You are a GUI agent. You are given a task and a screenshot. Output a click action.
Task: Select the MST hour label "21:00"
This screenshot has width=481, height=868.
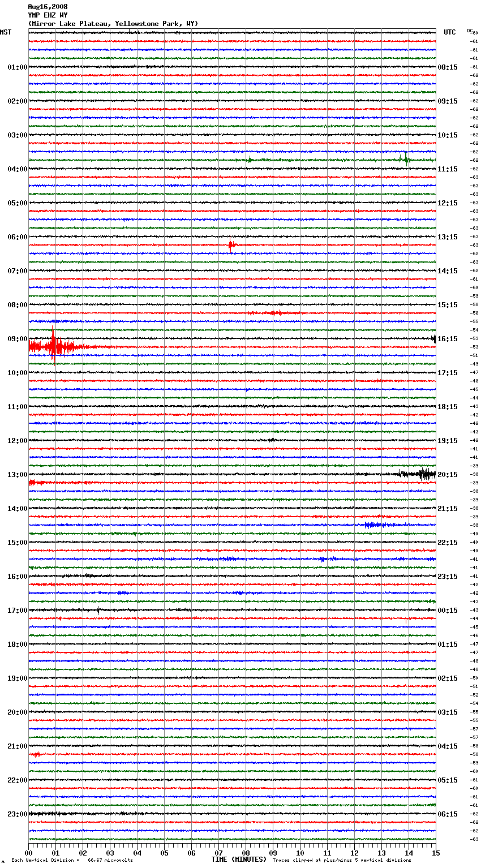(x=17, y=746)
